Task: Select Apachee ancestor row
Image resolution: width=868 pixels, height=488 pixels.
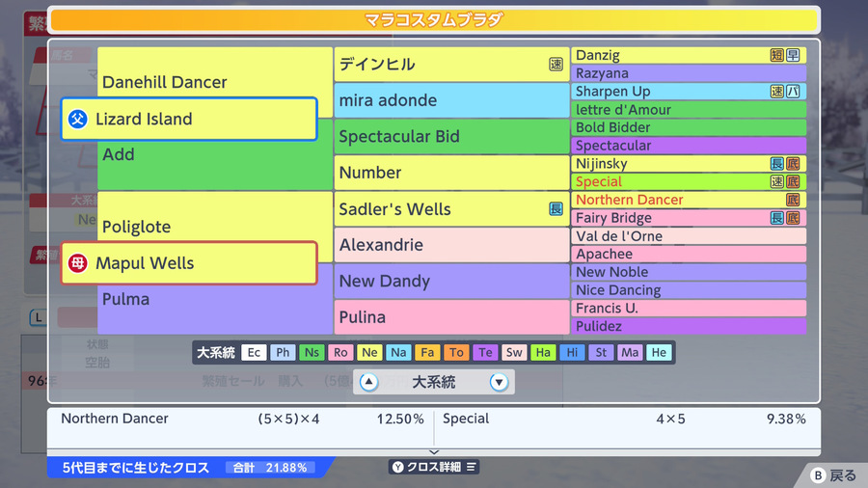Action: coord(689,254)
